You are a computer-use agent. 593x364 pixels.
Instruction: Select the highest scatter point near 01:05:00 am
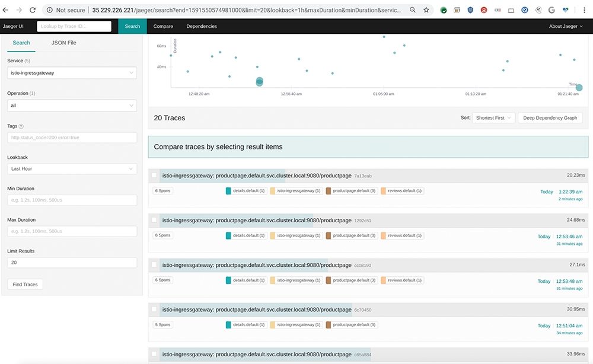pyautogui.click(x=384, y=37)
